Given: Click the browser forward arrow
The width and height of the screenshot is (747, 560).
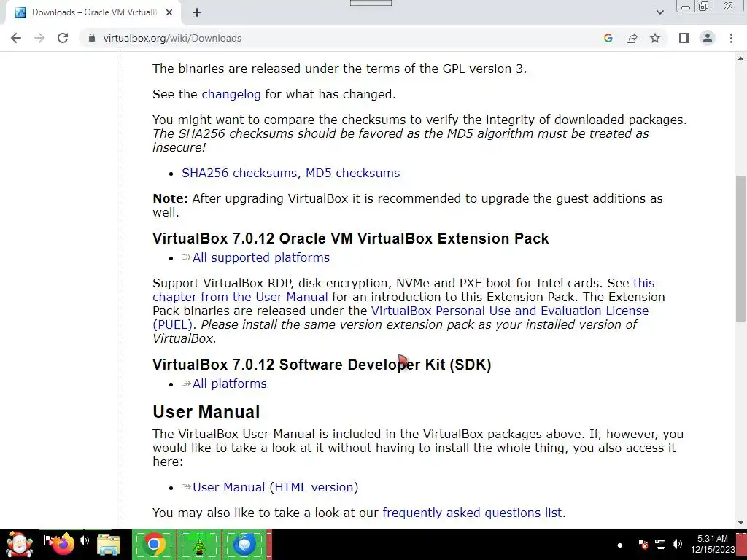Looking at the screenshot, I should pyautogui.click(x=39, y=38).
